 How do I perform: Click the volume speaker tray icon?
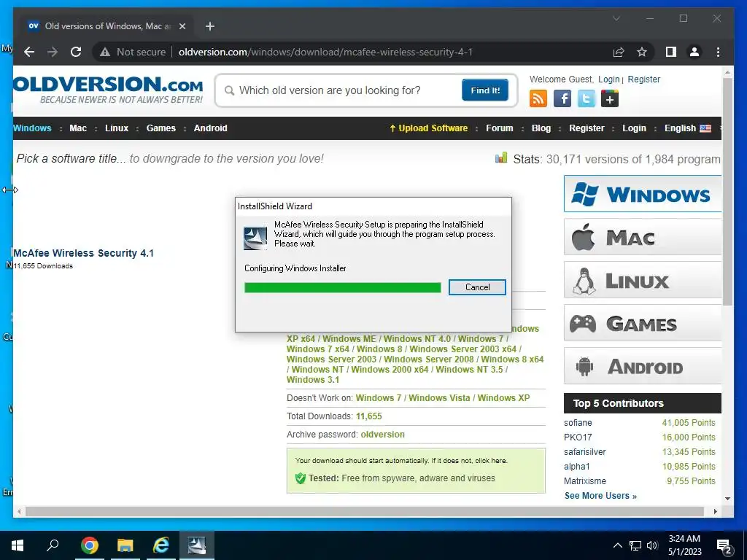[652, 545]
